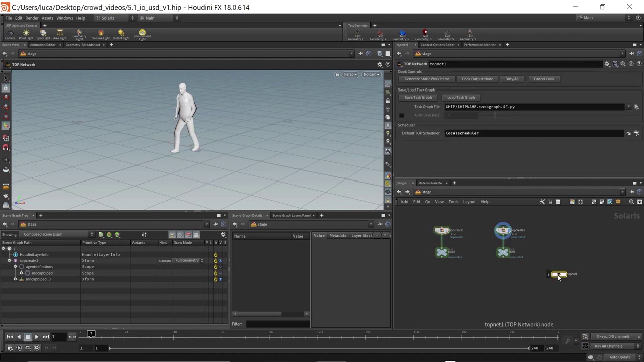
Task: Toggle activation of HoudiniLayerInfo primitive
Action: [216, 255]
